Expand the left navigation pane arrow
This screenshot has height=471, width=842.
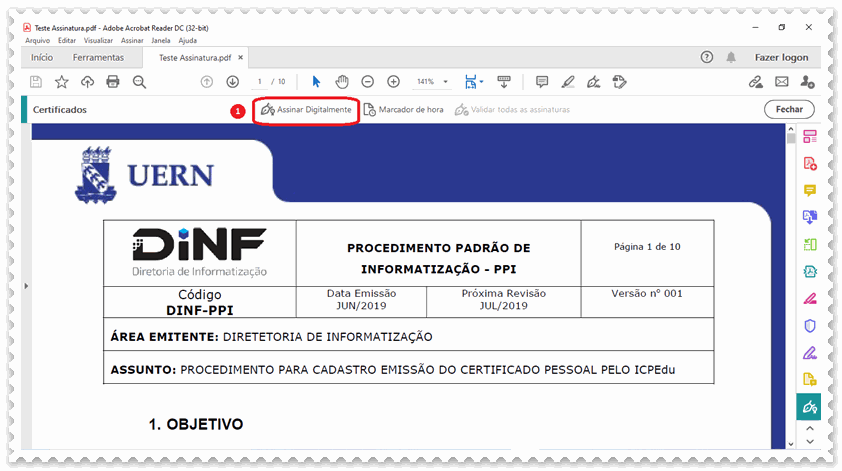pyautogui.click(x=26, y=286)
